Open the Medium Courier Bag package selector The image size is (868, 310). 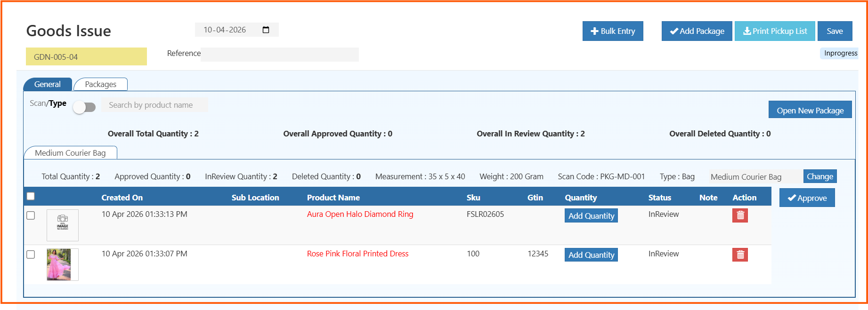[755, 177]
